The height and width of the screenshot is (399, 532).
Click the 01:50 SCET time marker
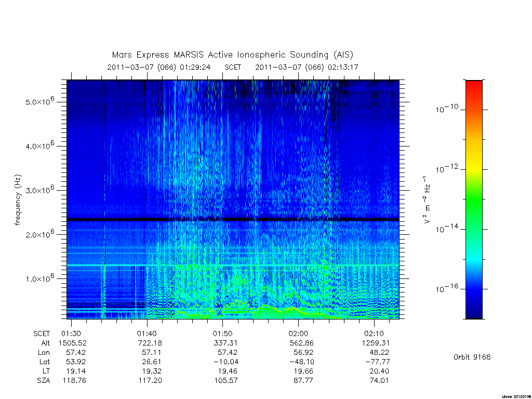point(222,334)
